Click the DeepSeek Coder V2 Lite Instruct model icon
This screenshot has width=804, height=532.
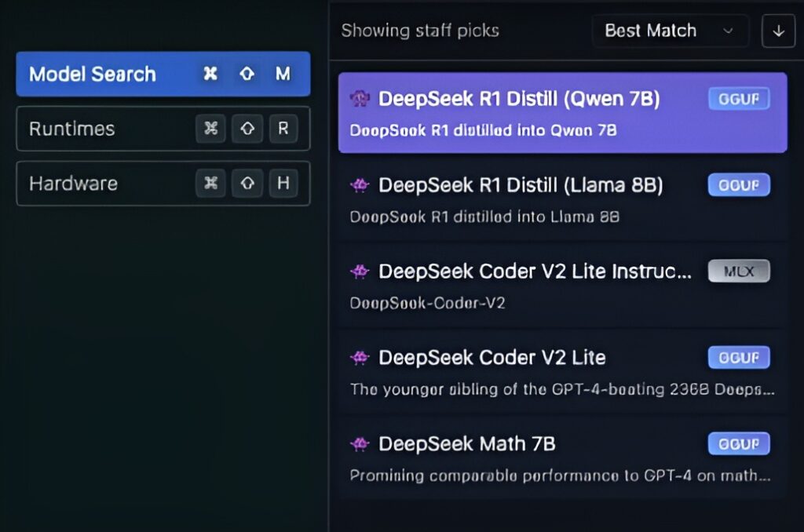pos(360,271)
